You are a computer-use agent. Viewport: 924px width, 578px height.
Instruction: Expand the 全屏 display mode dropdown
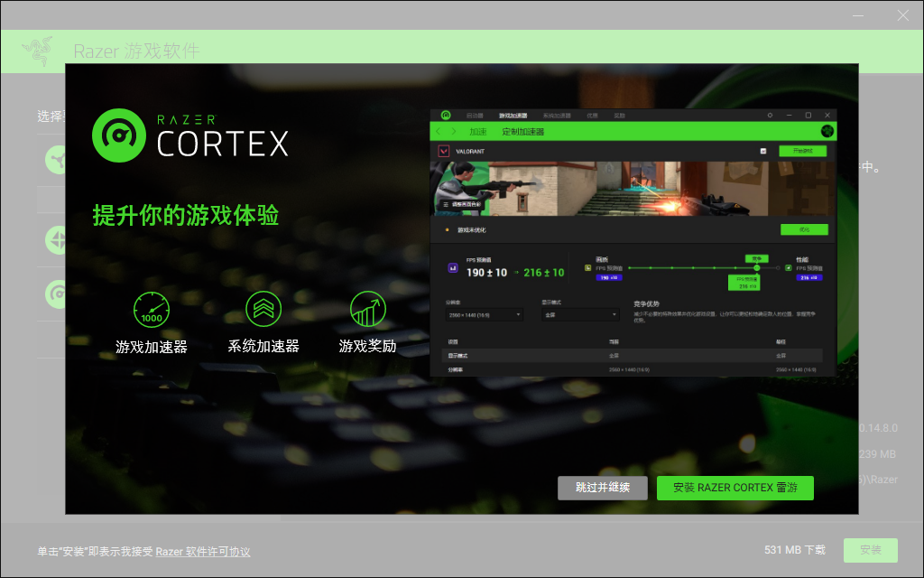[x=579, y=315]
